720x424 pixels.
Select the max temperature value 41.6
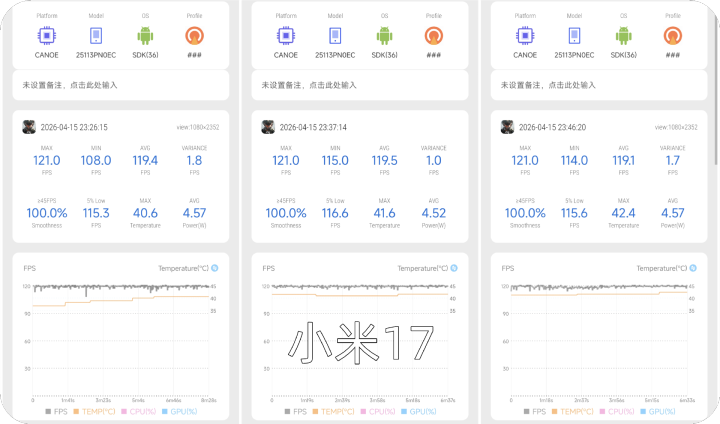[x=384, y=213]
